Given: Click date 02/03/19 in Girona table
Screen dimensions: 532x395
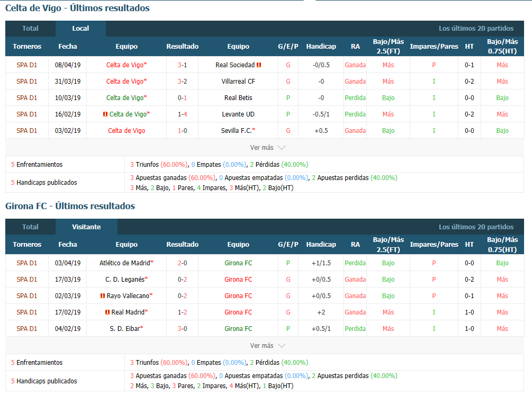Looking at the screenshot, I should coord(68,296).
